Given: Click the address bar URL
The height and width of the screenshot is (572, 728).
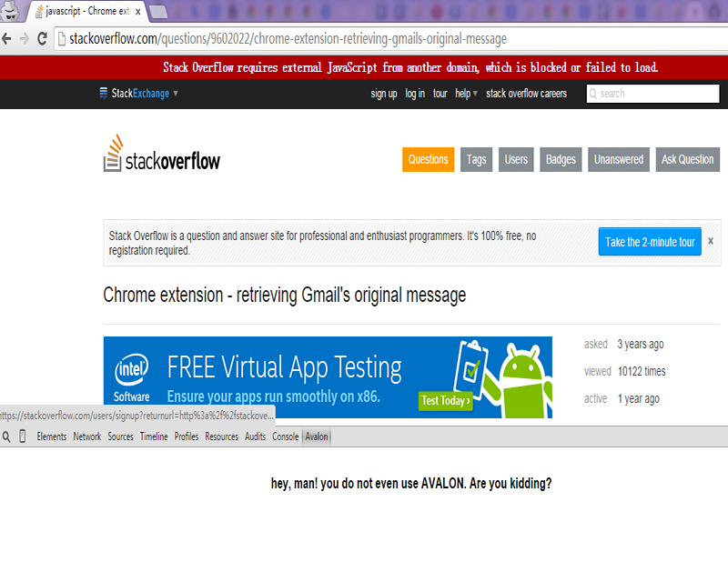Looking at the screenshot, I should [x=288, y=39].
